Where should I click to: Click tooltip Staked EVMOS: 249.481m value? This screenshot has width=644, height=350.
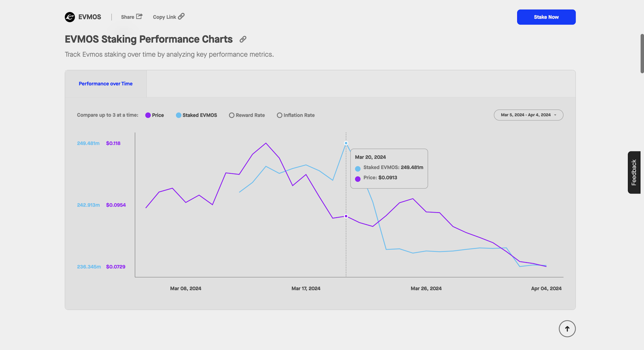point(393,167)
